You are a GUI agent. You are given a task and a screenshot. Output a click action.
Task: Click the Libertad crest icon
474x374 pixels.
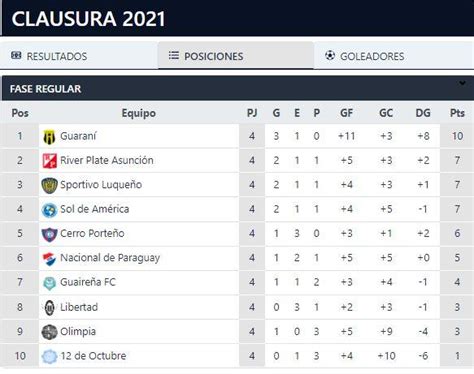click(49, 308)
